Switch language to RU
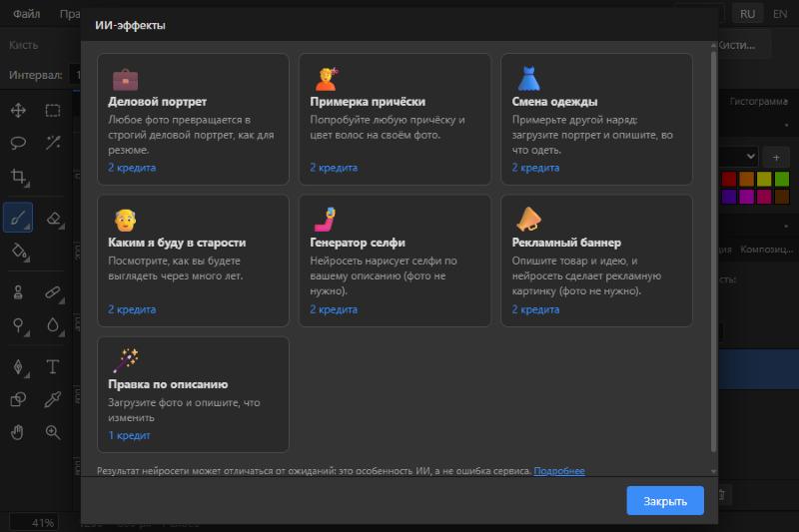The height and width of the screenshot is (532, 799). [747, 14]
